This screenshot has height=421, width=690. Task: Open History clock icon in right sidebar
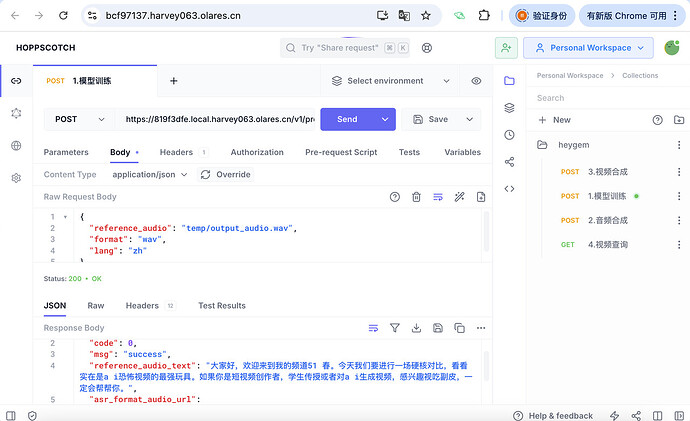pyautogui.click(x=509, y=135)
